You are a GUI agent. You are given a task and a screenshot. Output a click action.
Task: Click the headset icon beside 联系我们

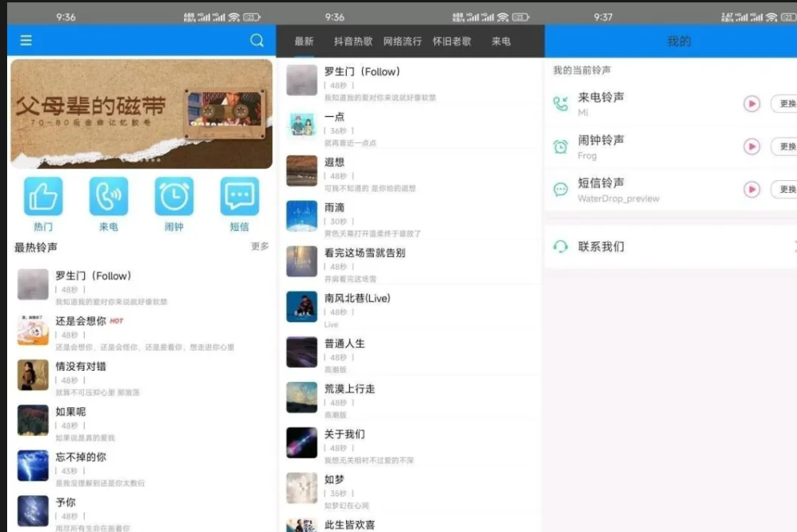coord(560,247)
